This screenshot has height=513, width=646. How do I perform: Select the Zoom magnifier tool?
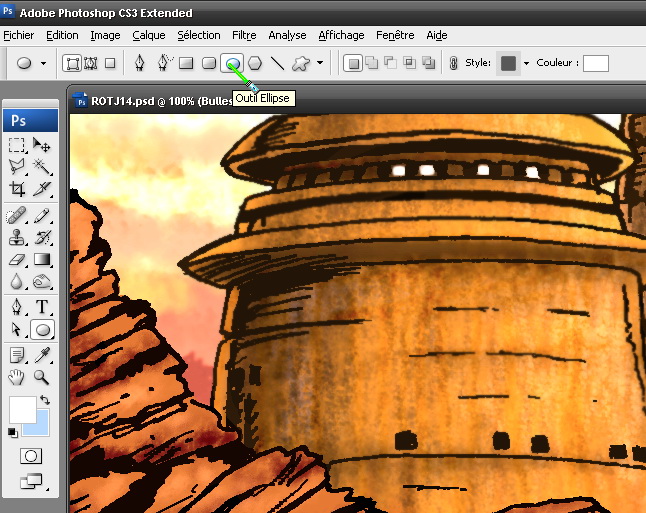tap(42, 377)
